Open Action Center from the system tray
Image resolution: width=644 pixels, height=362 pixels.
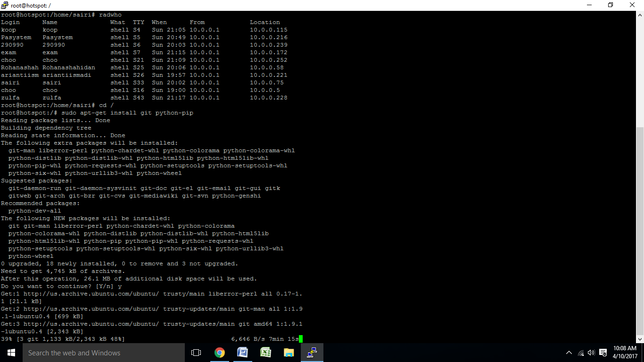pyautogui.click(x=603, y=353)
